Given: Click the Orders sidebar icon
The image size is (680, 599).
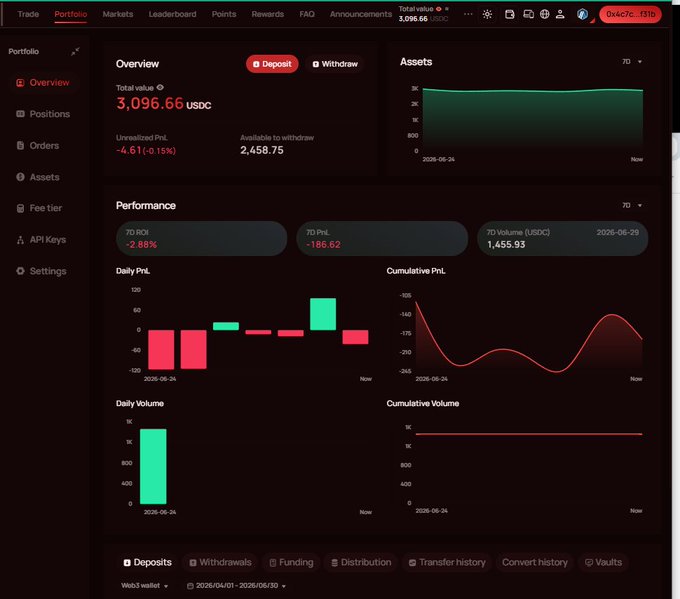Looking at the screenshot, I should 20,145.
